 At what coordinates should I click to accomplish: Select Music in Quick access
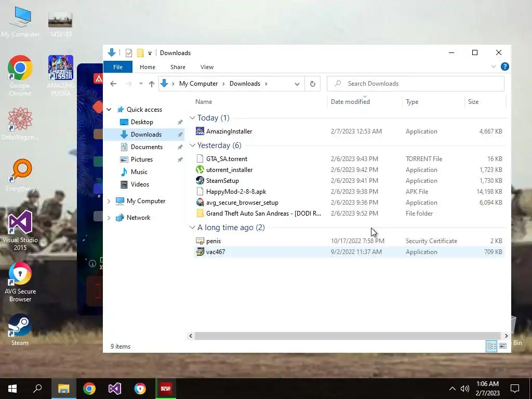click(139, 172)
